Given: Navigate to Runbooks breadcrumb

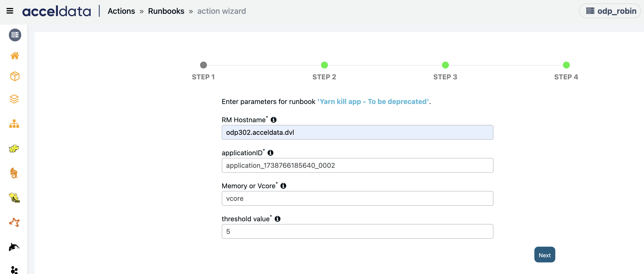Looking at the screenshot, I should 166,11.
